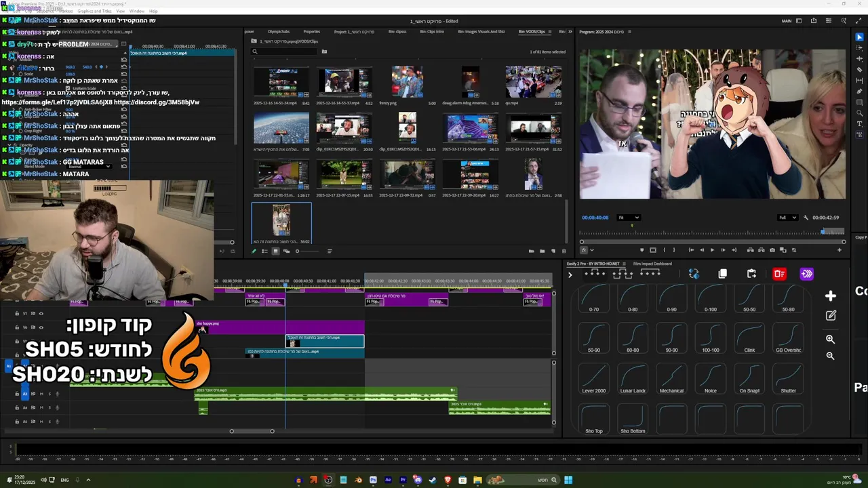Screen dimensions: 868x488
Task: Adjust the project thumbnail size slider
Action: tap(307, 251)
